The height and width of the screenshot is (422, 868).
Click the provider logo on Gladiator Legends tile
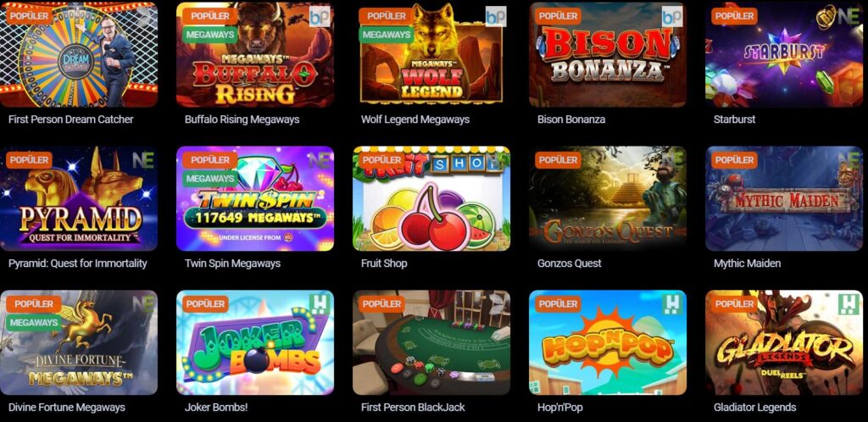849,304
